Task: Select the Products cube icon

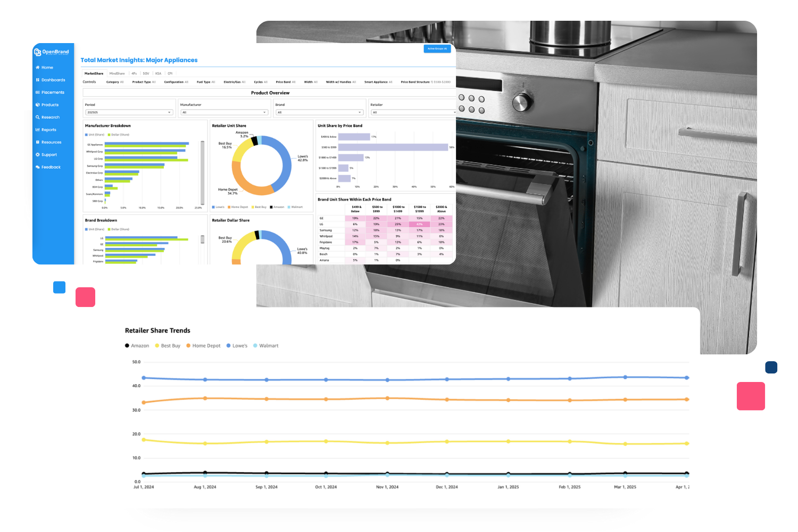Action: pos(38,105)
